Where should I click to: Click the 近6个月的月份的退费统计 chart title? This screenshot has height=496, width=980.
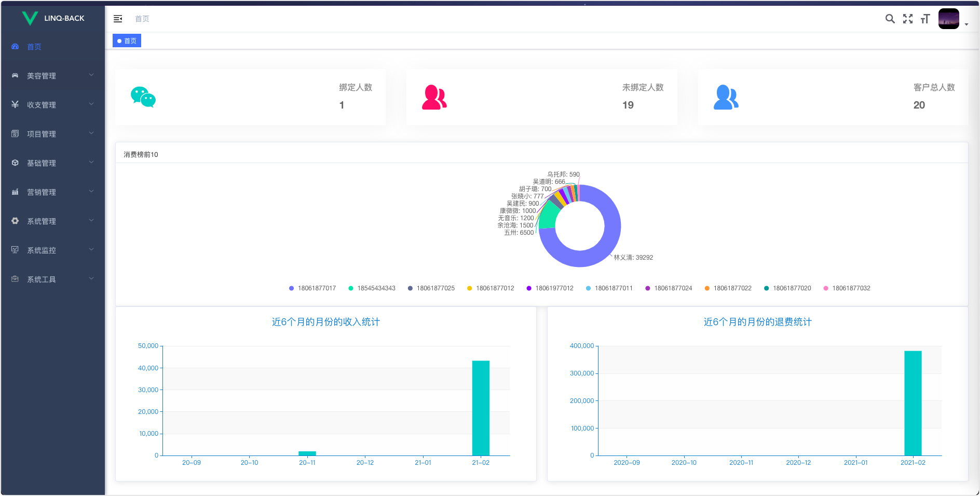(x=758, y=322)
